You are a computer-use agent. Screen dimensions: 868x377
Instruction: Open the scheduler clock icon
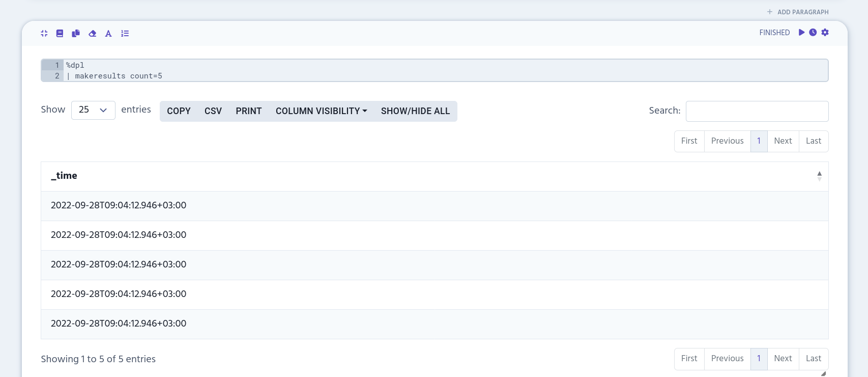coord(813,33)
